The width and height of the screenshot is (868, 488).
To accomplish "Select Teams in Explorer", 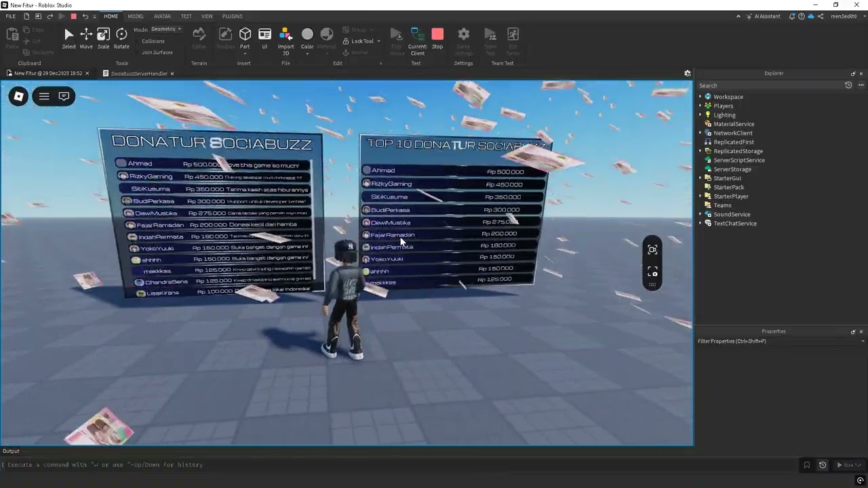I will pos(722,205).
